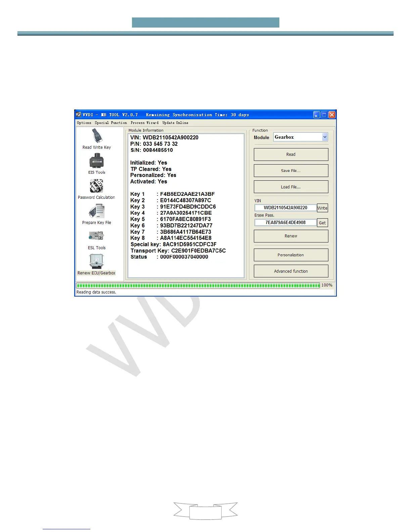Click the Renew button
The height and width of the screenshot is (532, 411).
click(291, 236)
